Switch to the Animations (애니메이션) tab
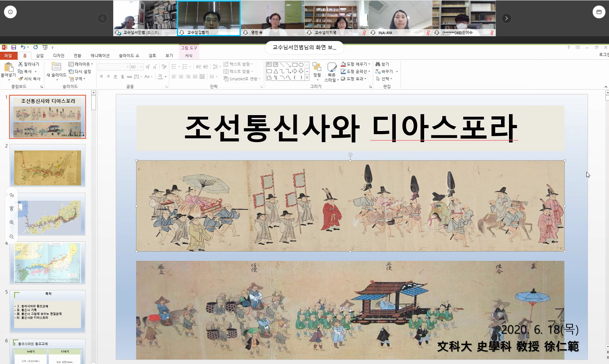Image resolution: width=609 pixels, height=364 pixels. (100, 55)
